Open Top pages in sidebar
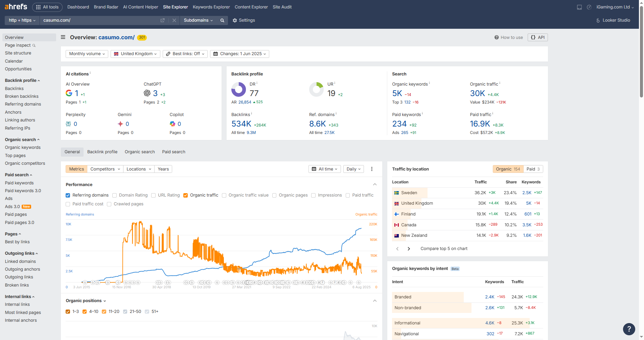 [15, 156]
